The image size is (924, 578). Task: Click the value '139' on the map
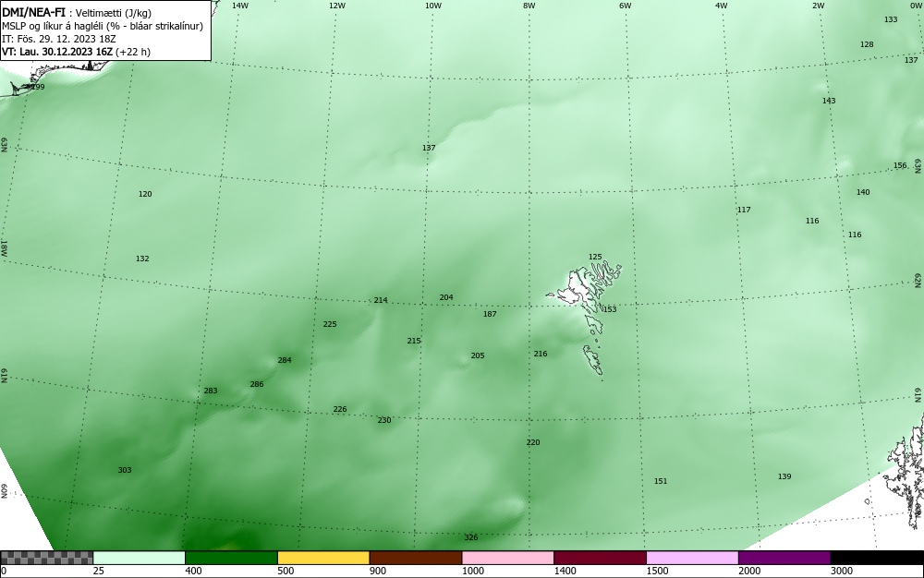tap(784, 476)
